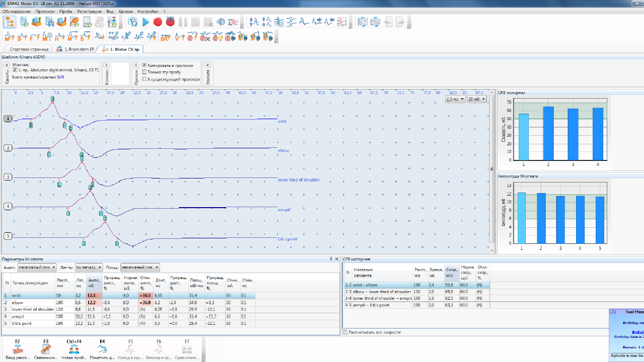Click the expand curves vertically icon
Viewport: 644px width, 362px height.
click(267, 22)
